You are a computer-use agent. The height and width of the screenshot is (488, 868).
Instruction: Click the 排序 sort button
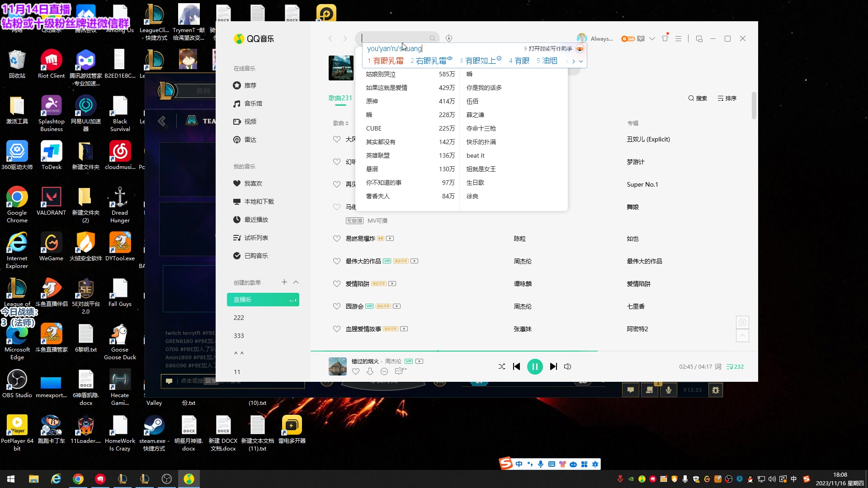point(727,98)
